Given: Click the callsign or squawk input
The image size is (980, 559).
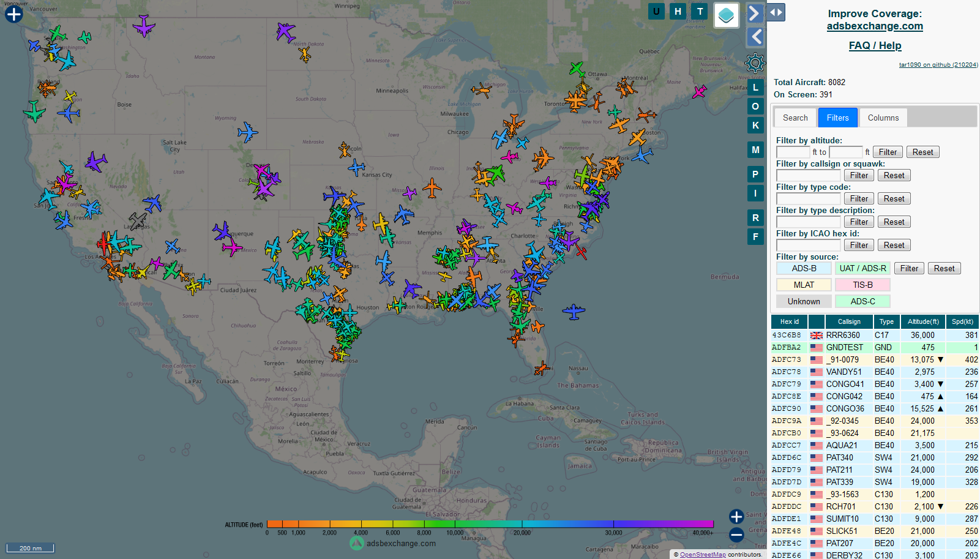Looking at the screenshot, I should pos(808,175).
